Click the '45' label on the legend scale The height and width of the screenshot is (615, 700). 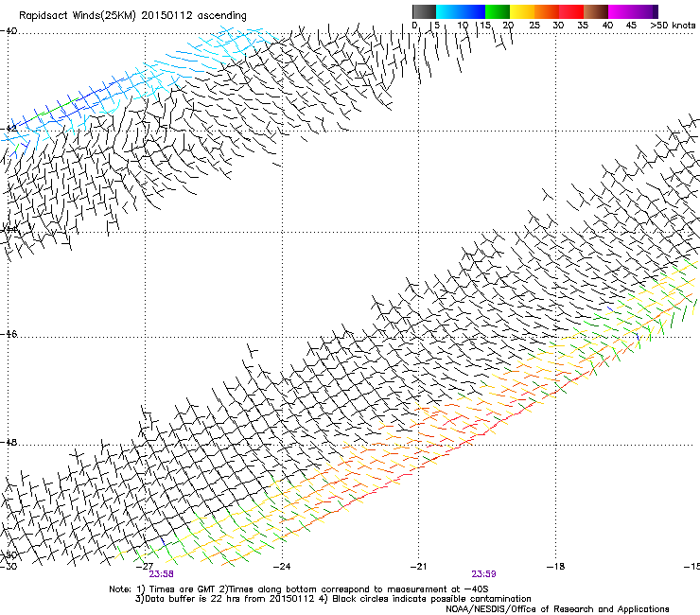(x=631, y=26)
